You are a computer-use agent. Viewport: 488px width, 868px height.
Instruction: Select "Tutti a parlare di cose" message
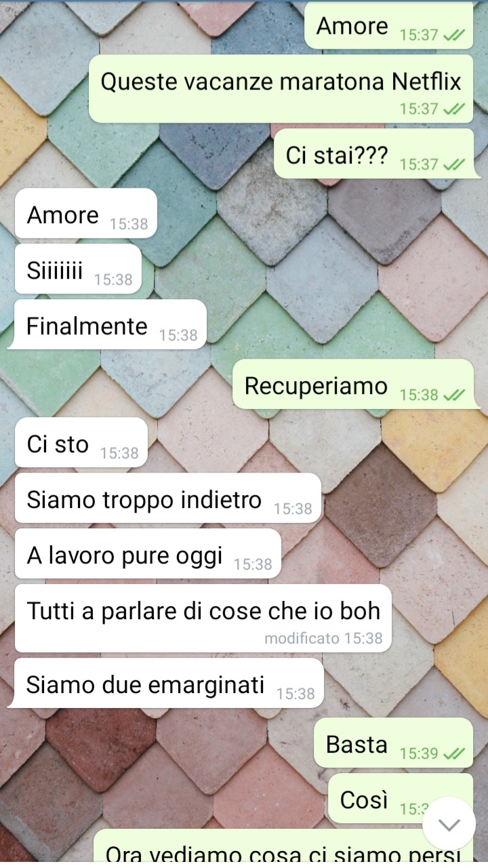(203, 618)
